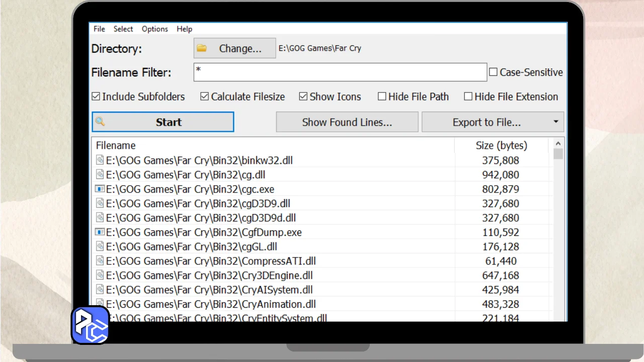
Task: Click the PC logo badge at bottom-left
Action: click(x=90, y=325)
